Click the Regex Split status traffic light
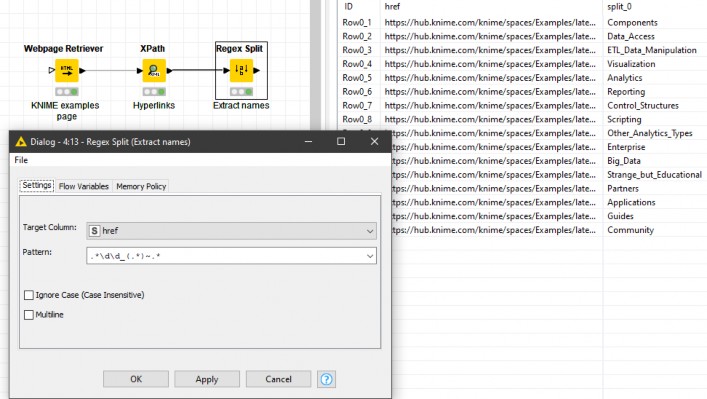 point(241,92)
